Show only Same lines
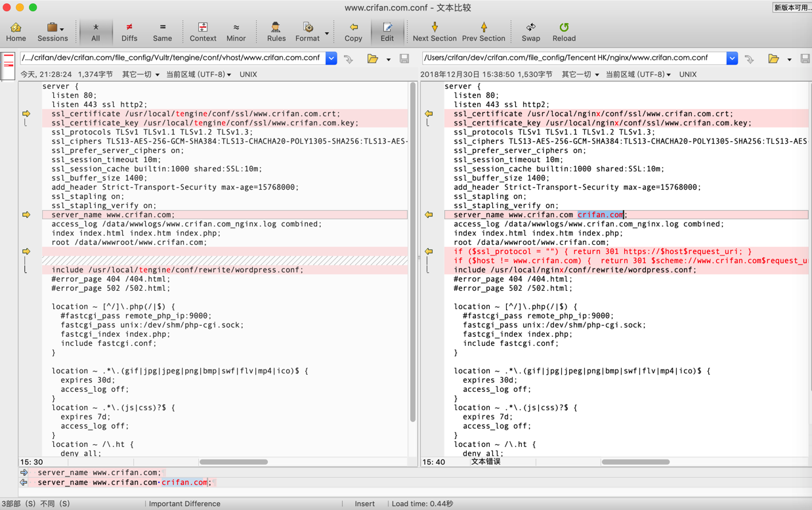The width and height of the screenshot is (812, 510). coord(162,32)
